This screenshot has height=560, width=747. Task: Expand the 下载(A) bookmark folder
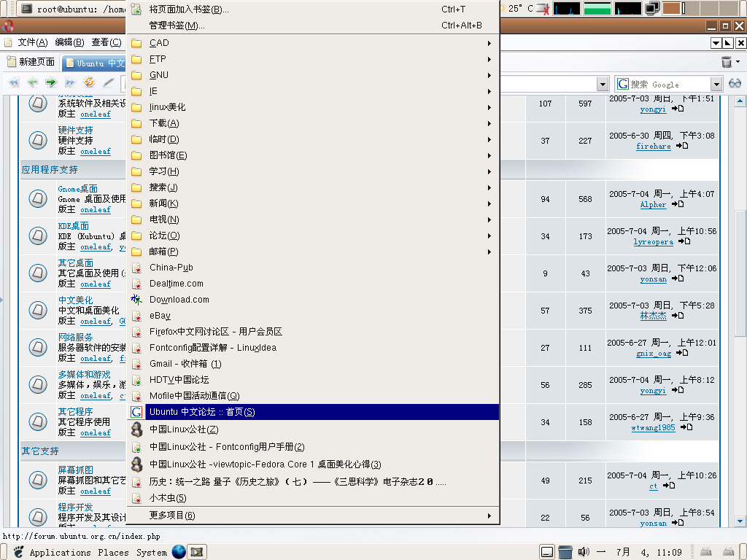tap(314, 123)
